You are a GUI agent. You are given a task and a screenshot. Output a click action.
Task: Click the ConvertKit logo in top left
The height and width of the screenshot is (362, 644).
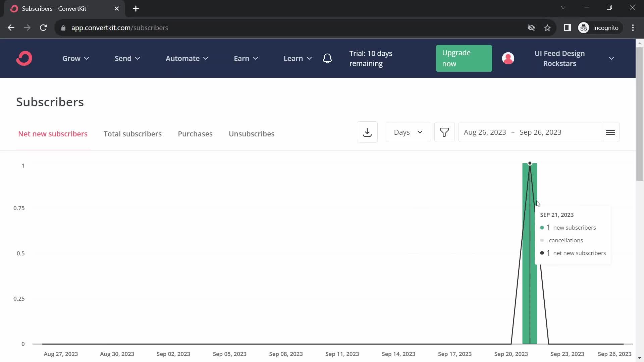(24, 58)
